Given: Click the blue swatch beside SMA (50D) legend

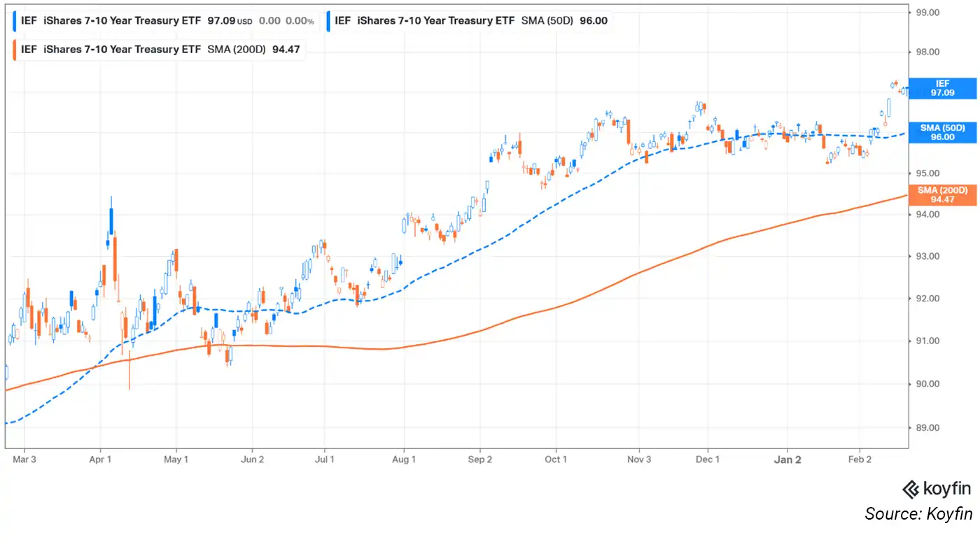Looking at the screenshot, I should pyautogui.click(x=329, y=21).
